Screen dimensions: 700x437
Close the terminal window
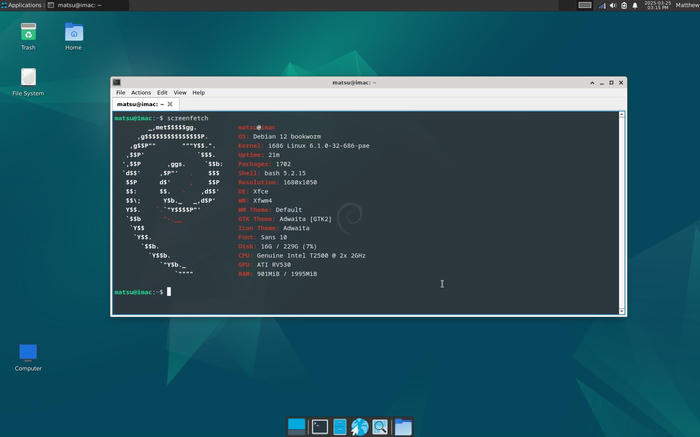click(x=621, y=83)
